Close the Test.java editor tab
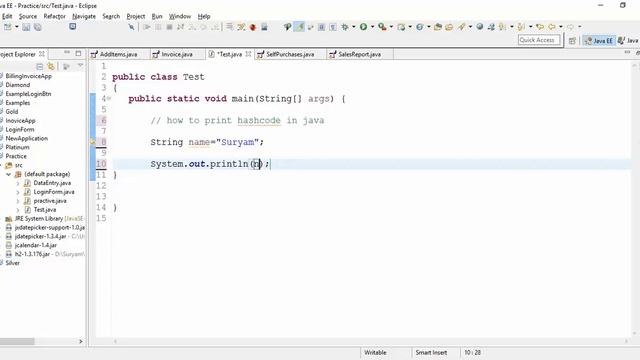Screen dimensions: 640x360 (x=248, y=54)
